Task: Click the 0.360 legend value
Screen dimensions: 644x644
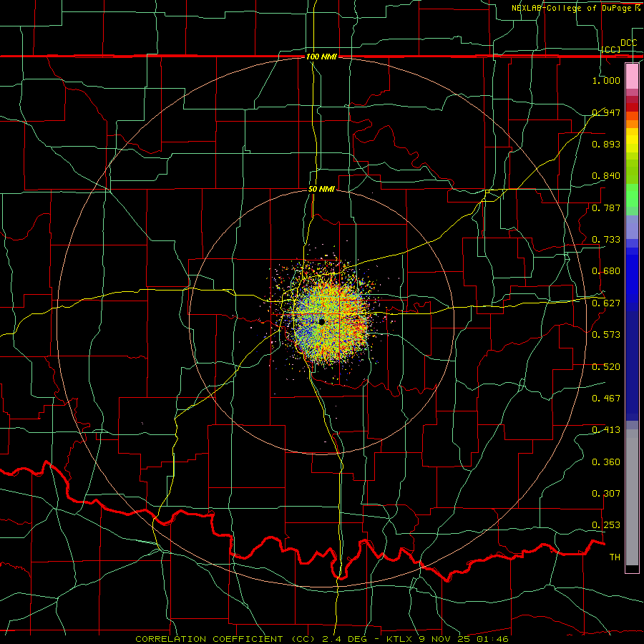Action: pos(606,462)
